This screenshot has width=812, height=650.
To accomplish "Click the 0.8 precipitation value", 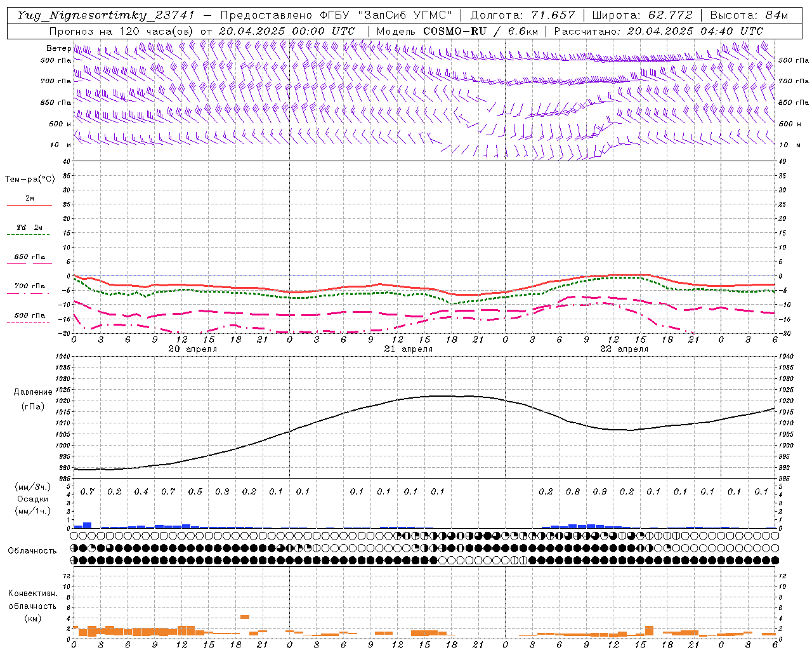I will (573, 492).
